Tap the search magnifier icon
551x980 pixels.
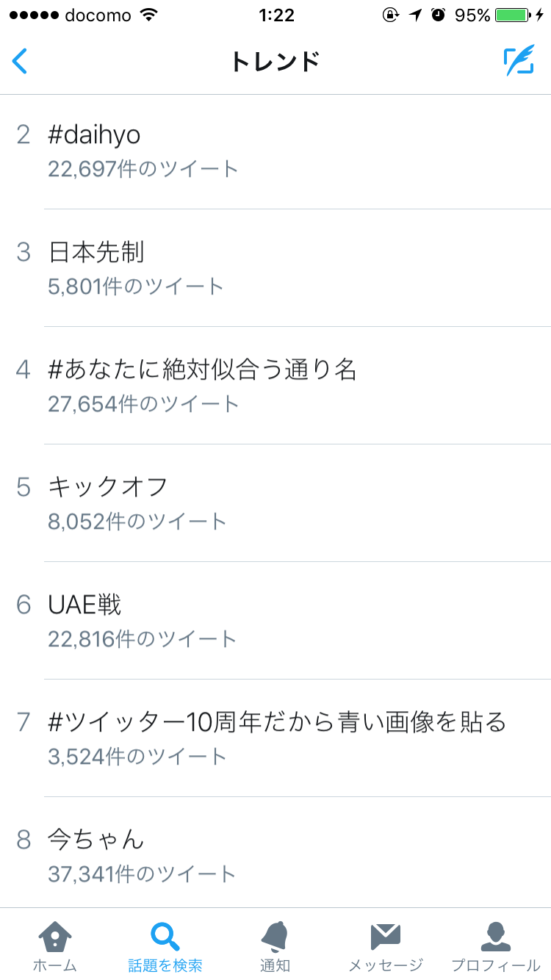(165, 936)
